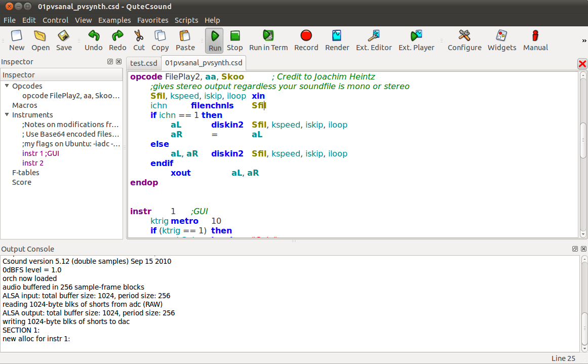Start recording with Record button
The image size is (588, 364).
tap(306, 41)
